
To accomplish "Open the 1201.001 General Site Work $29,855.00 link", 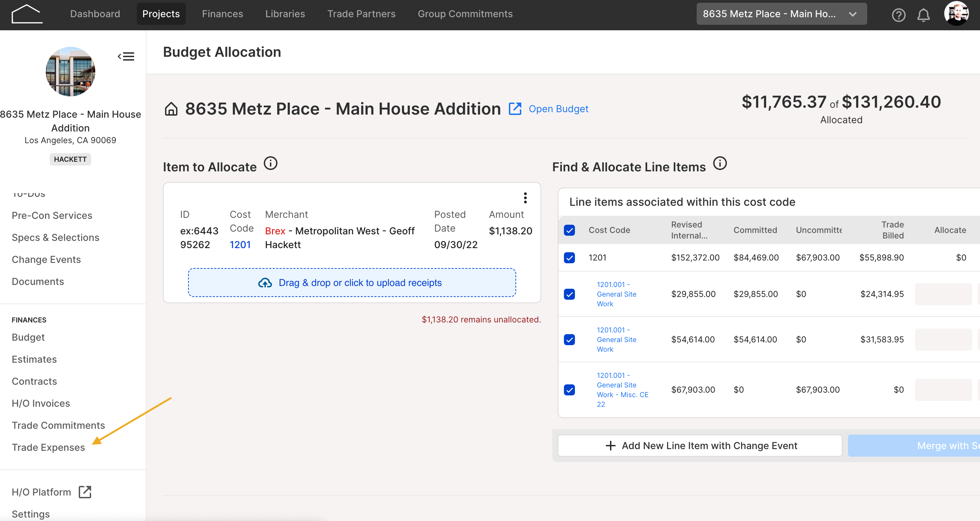I will point(616,294).
